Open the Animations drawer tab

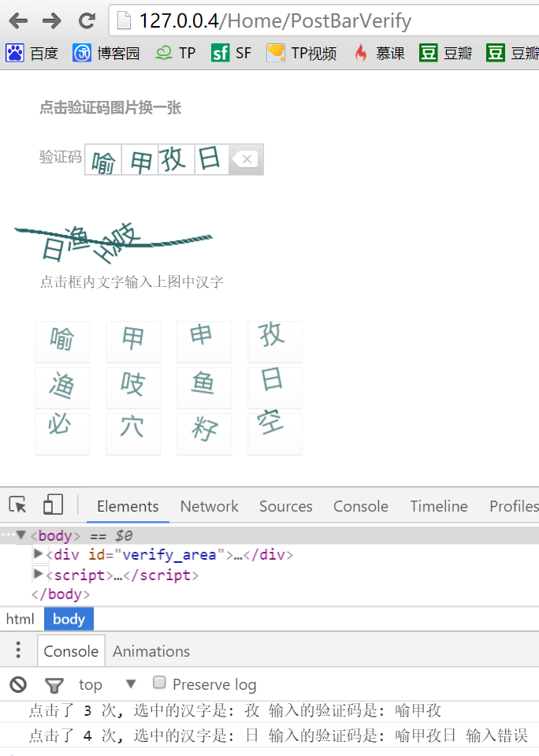(151, 651)
